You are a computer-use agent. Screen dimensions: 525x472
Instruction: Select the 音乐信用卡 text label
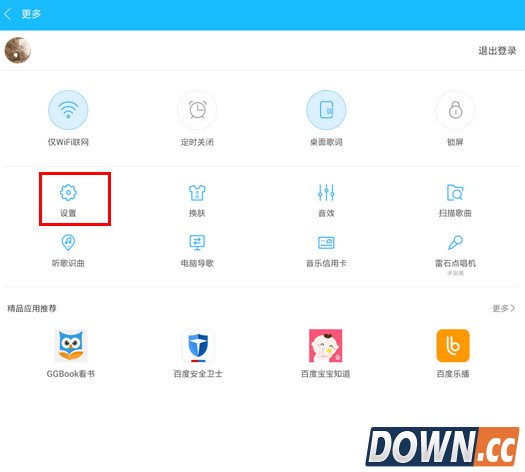tap(326, 263)
